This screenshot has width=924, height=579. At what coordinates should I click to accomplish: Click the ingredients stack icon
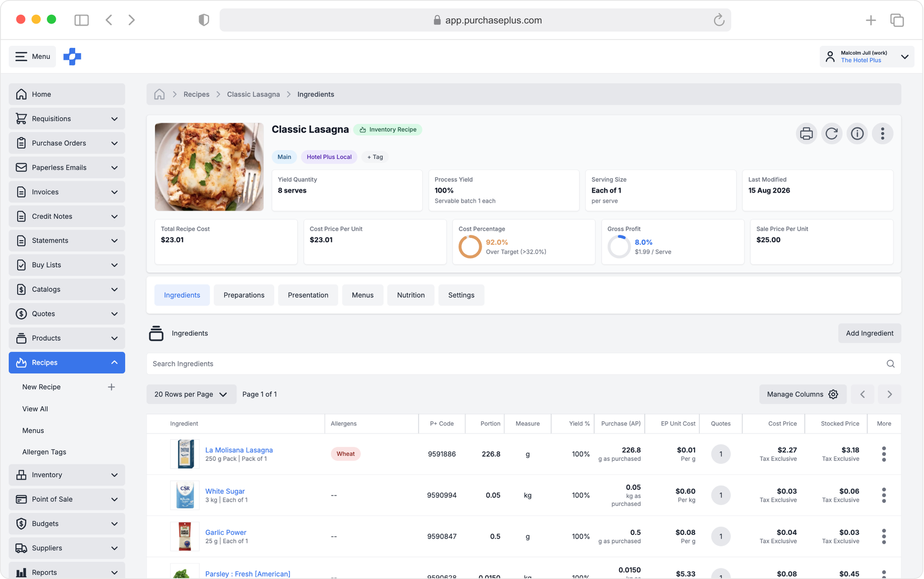(156, 333)
